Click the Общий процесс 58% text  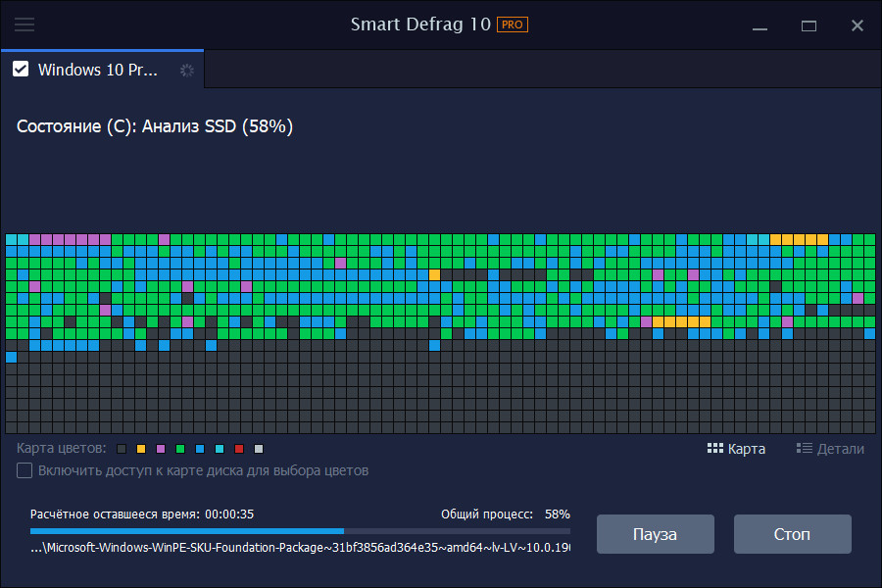coord(505,514)
